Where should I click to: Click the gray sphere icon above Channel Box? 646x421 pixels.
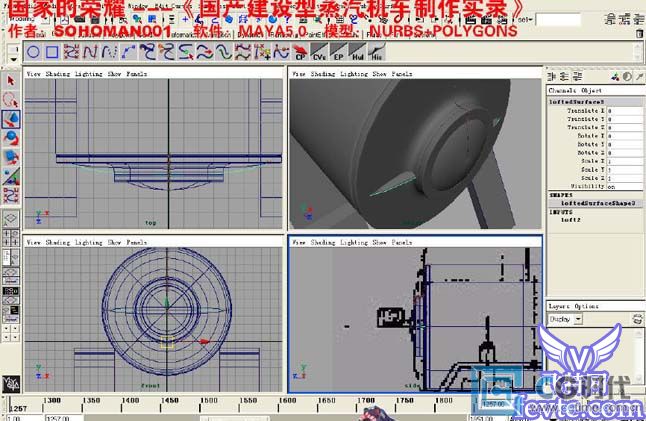(x=627, y=76)
